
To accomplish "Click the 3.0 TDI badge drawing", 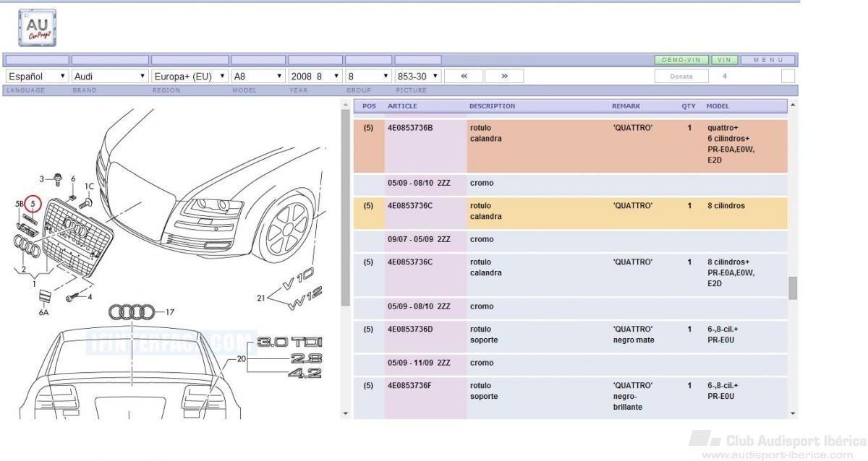I will [x=290, y=341].
